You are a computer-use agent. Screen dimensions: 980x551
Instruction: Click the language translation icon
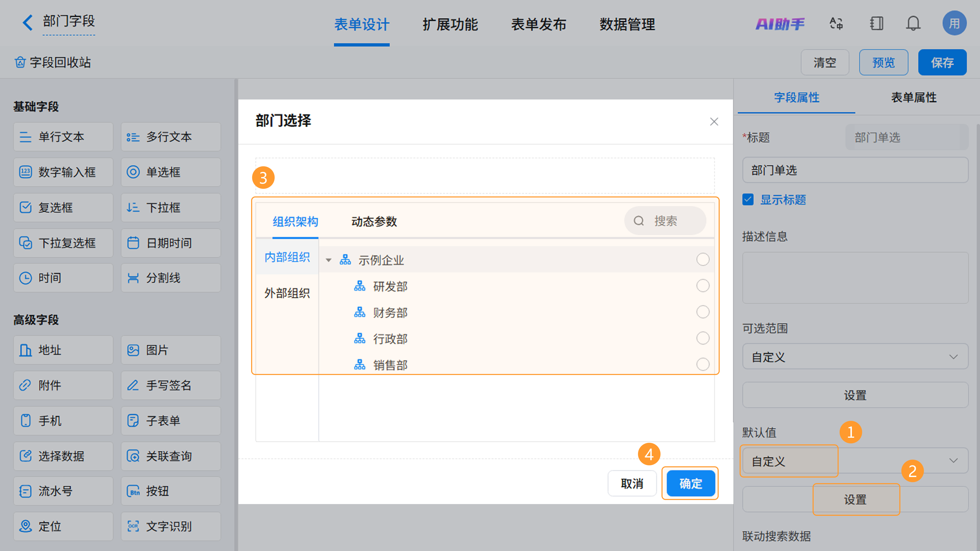point(836,23)
